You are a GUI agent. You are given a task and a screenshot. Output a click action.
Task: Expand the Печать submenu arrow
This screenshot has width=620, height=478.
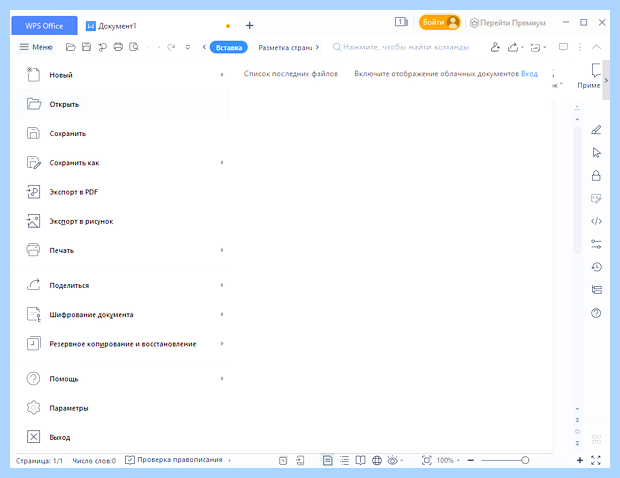pyautogui.click(x=222, y=250)
